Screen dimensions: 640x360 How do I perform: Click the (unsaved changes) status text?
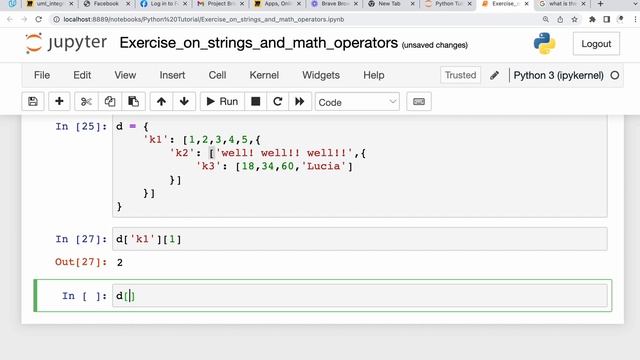coord(435,45)
